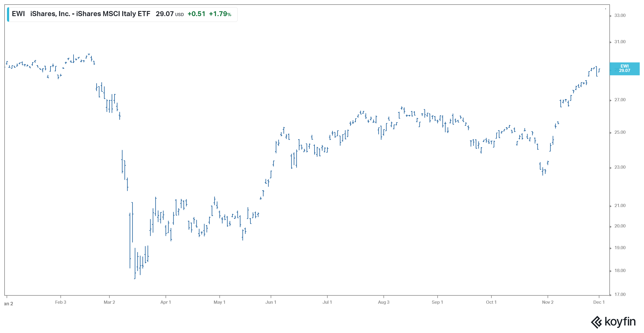This screenshot has height=333, width=644.
Task: Click the May 1 date label
Action: [x=219, y=302]
